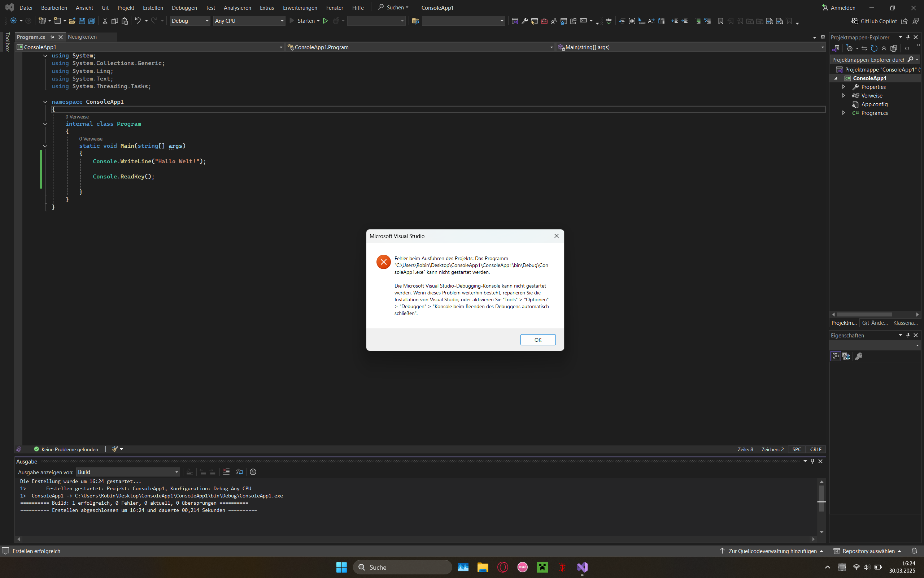Click the bookmark toggle icon in toolbar
The width and height of the screenshot is (924, 578).
click(x=720, y=21)
